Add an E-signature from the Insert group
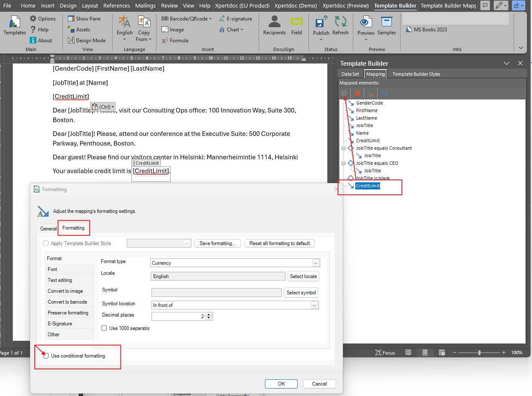 coord(235,19)
